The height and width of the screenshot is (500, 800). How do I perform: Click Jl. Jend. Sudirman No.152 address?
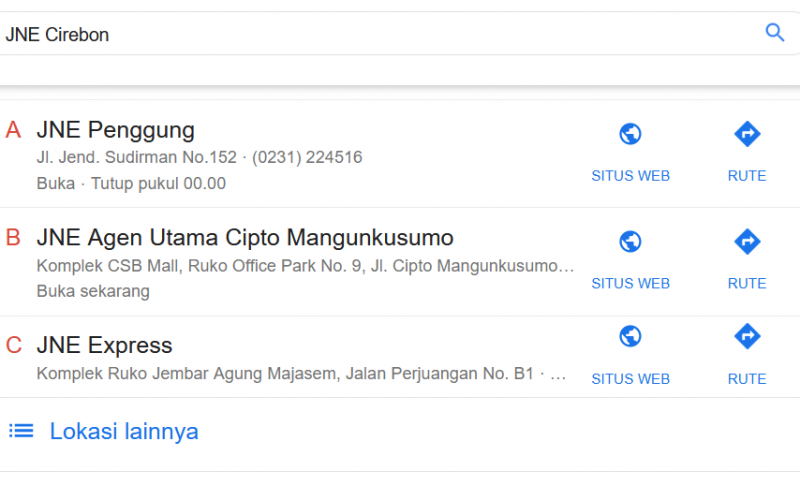(x=137, y=157)
